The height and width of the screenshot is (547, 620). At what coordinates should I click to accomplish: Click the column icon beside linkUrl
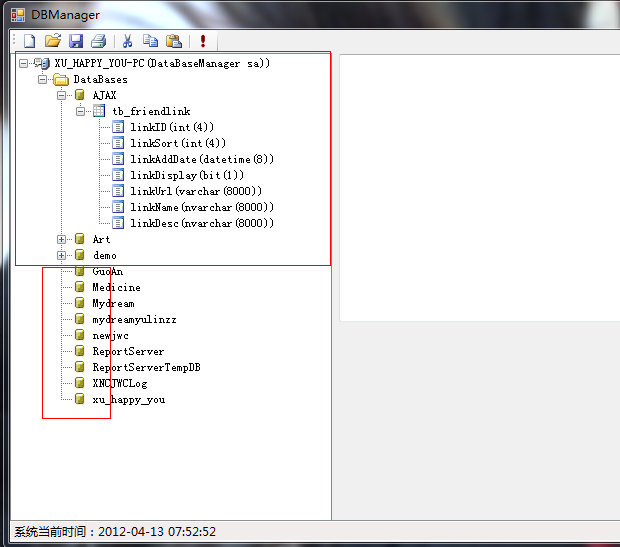pyautogui.click(x=118, y=191)
